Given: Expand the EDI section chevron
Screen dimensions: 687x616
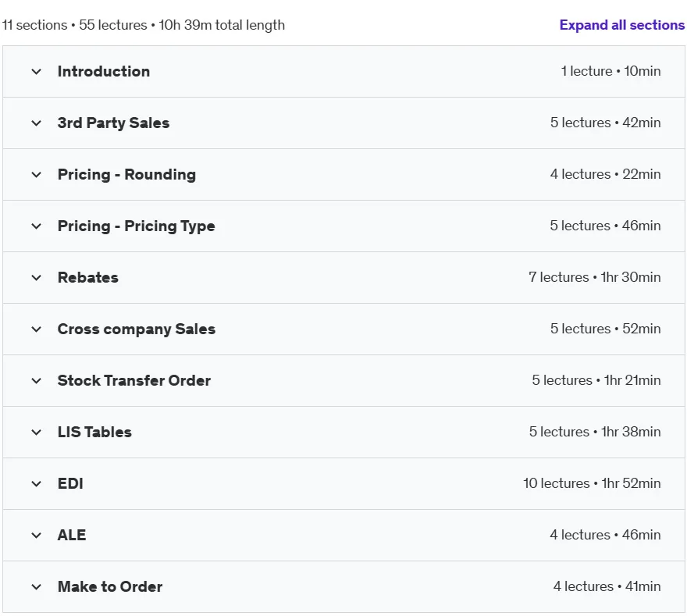Looking at the screenshot, I should [x=37, y=484].
